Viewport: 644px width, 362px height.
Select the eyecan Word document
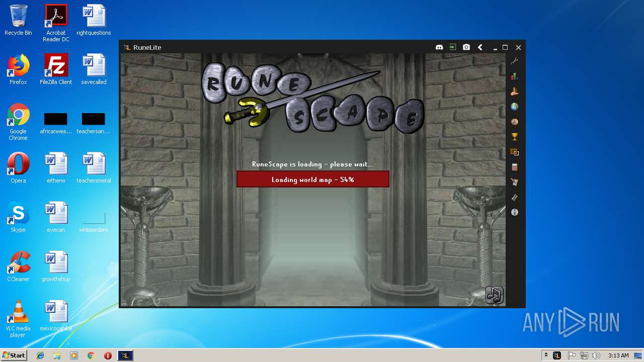(56, 217)
